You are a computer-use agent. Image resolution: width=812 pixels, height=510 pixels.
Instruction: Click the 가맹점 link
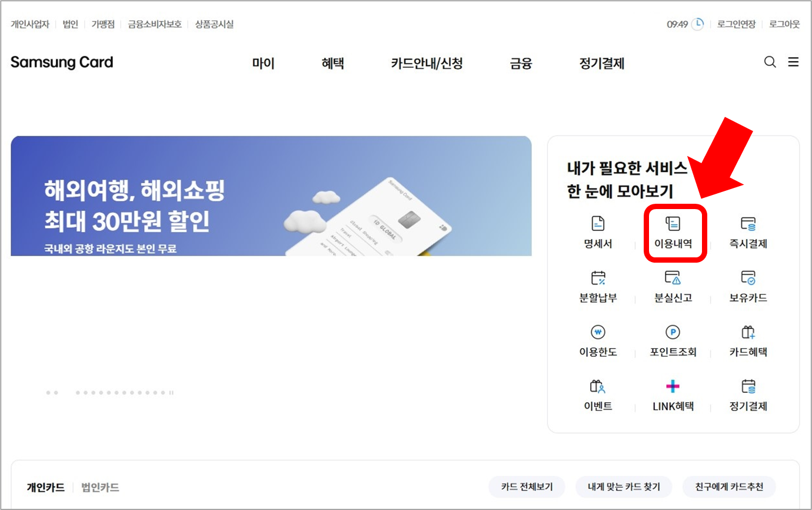point(103,24)
